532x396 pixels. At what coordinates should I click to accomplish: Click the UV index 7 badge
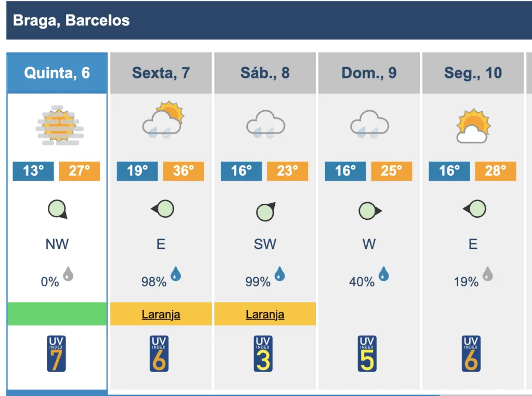tap(57, 353)
